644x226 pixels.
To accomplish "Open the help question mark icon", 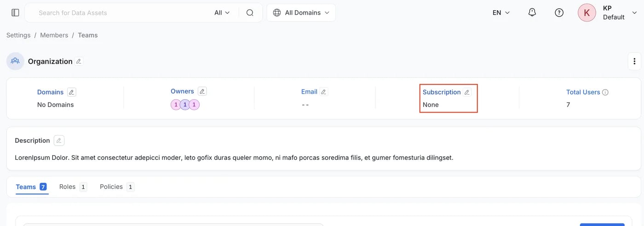I will tap(559, 13).
